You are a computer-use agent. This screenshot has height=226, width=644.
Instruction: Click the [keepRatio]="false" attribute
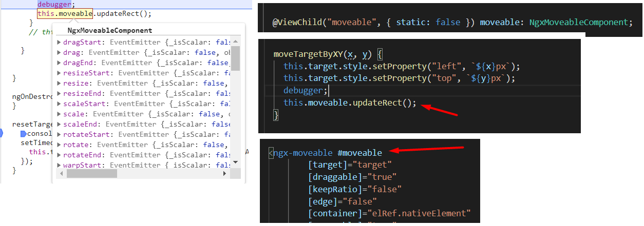point(355,189)
